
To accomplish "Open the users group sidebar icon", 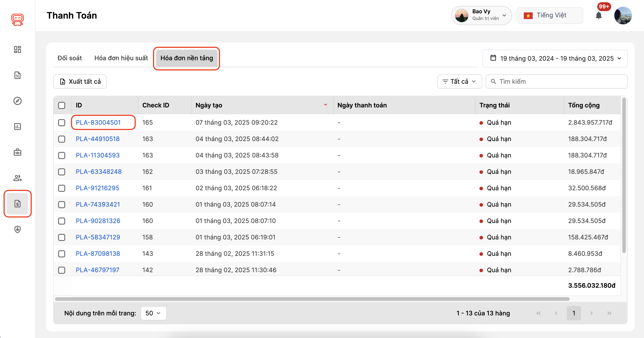I will pos(17,178).
